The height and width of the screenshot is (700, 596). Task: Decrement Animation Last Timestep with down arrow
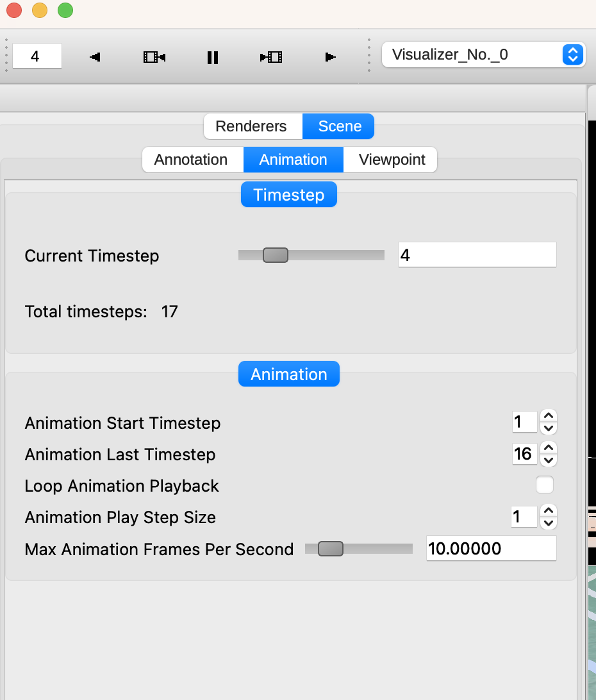548,460
